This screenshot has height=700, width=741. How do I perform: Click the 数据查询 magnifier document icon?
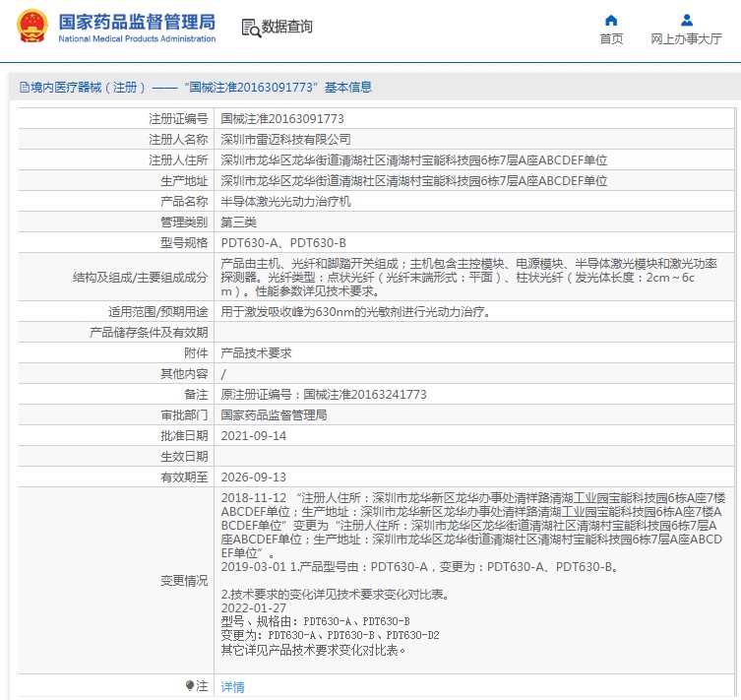(x=251, y=28)
